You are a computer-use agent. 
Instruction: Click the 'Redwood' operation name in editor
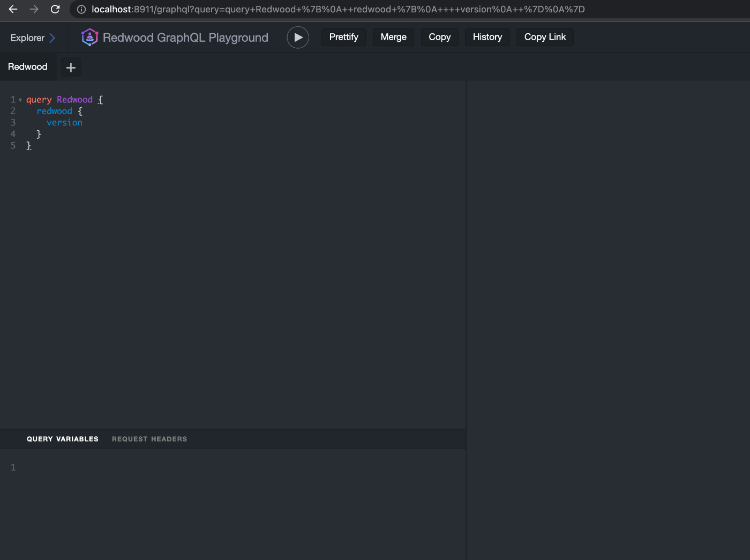point(75,100)
